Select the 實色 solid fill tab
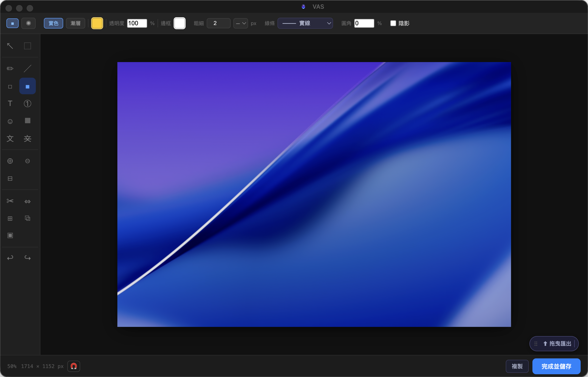588x377 pixels. point(53,23)
